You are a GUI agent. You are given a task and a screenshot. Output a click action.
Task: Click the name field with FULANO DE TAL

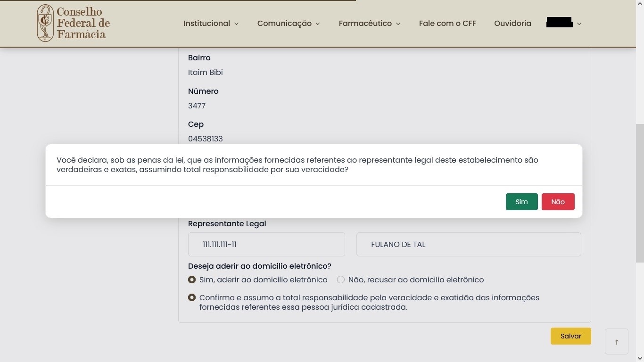(x=468, y=244)
